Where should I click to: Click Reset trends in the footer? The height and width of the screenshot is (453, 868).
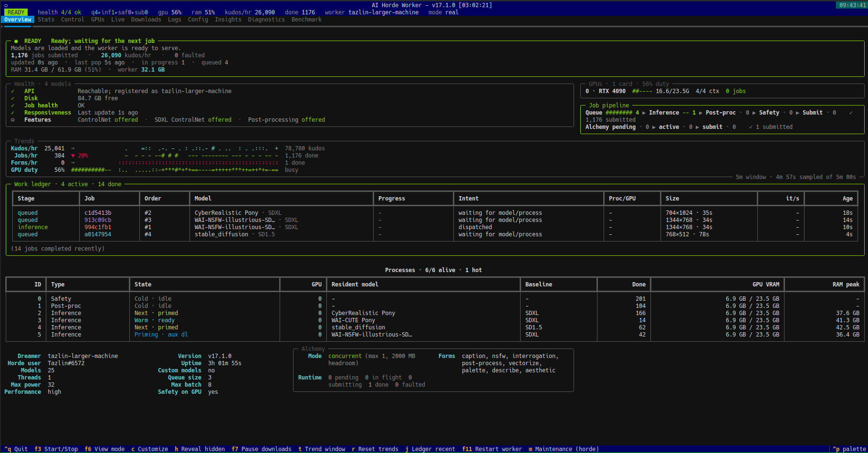(375, 449)
